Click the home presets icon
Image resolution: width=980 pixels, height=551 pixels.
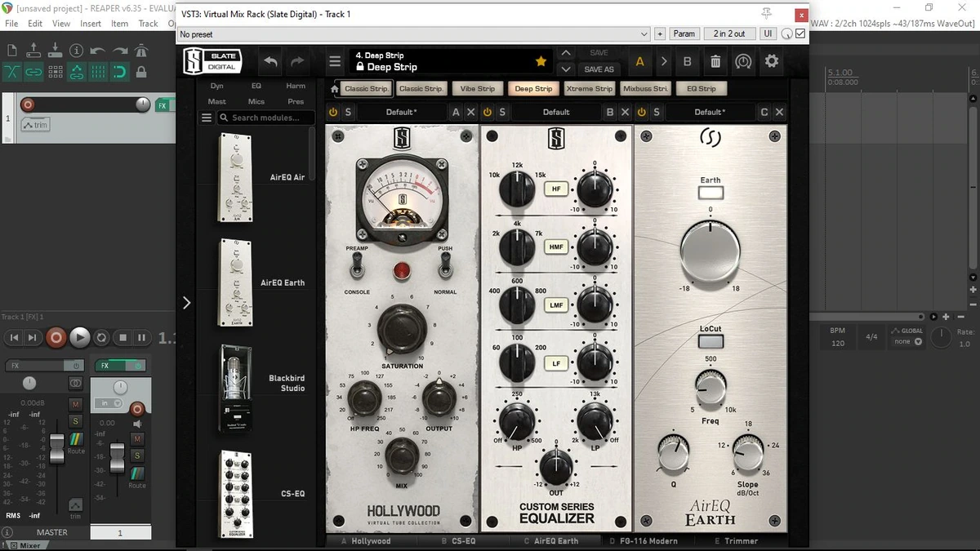tap(335, 89)
